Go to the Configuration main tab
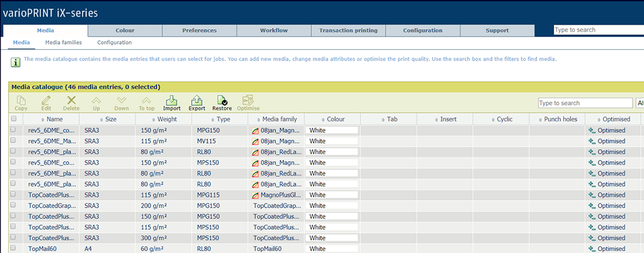The width and height of the screenshot is (644, 253). pos(423,30)
